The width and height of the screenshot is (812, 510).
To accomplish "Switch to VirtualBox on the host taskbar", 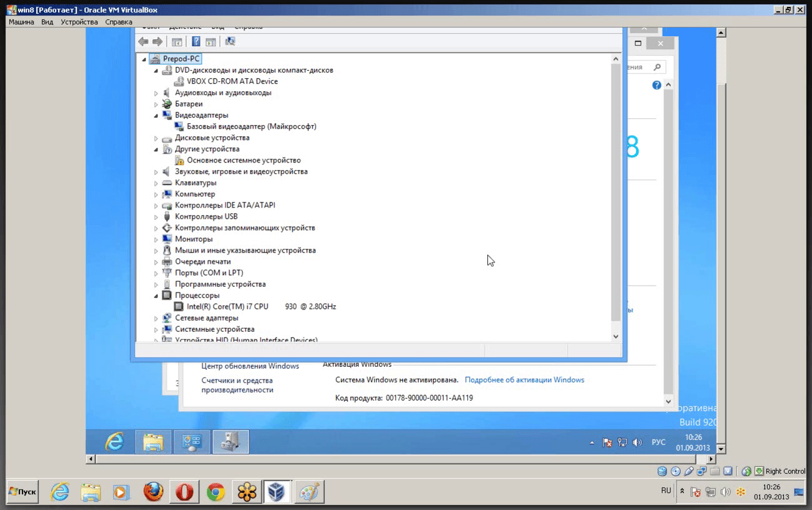I will click(277, 492).
